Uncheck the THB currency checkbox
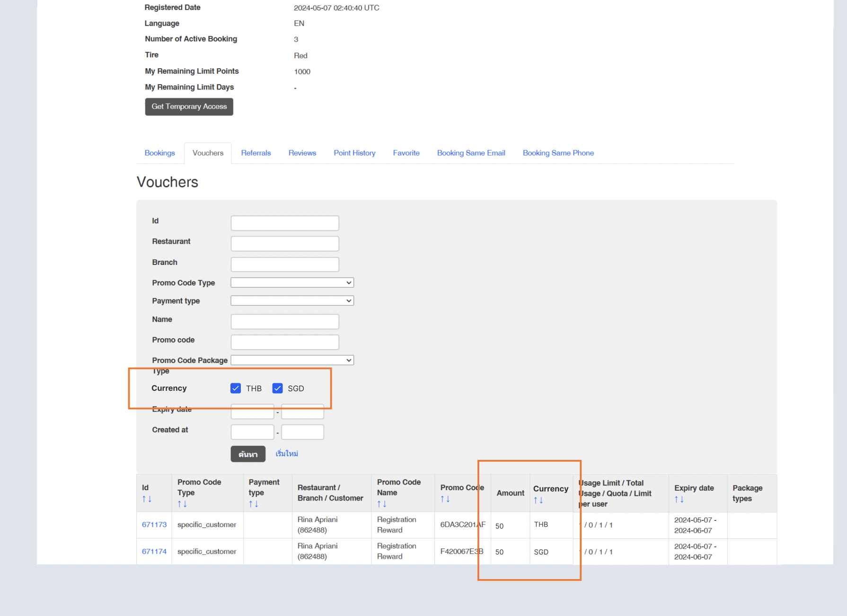This screenshot has height=616, width=847. 236,388
